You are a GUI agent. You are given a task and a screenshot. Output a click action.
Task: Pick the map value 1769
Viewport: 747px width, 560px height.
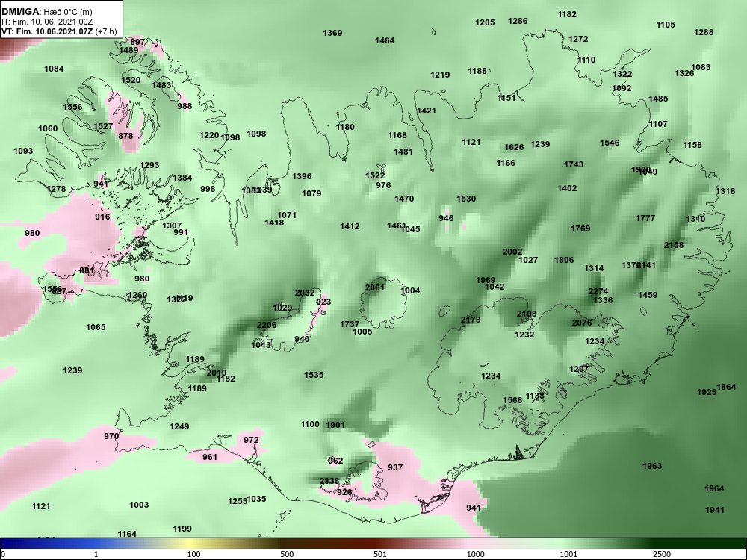[x=580, y=228]
